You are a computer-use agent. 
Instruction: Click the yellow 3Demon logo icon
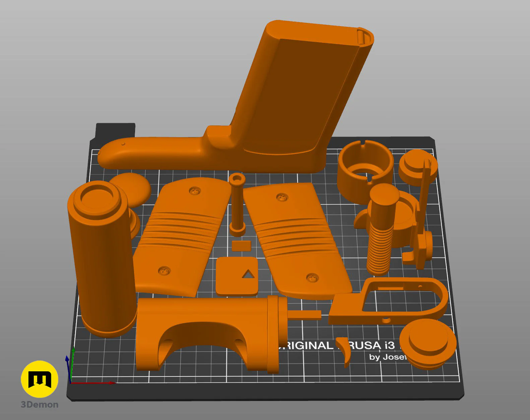click(40, 379)
